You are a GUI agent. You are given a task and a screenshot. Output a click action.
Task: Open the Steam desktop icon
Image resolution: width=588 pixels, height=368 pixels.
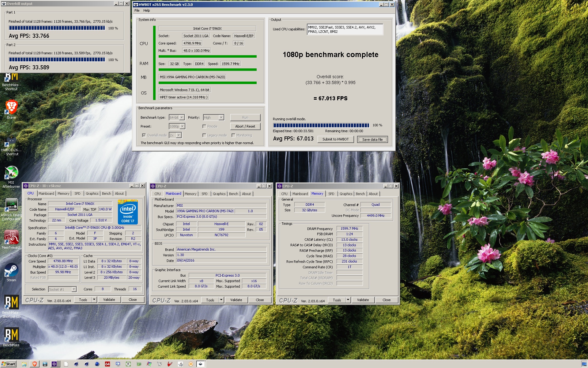click(x=11, y=273)
